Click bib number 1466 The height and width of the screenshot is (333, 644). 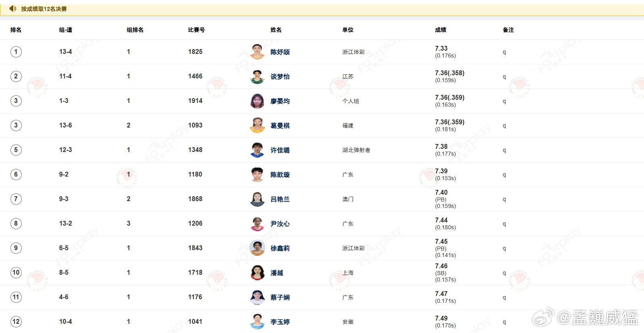point(195,76)
